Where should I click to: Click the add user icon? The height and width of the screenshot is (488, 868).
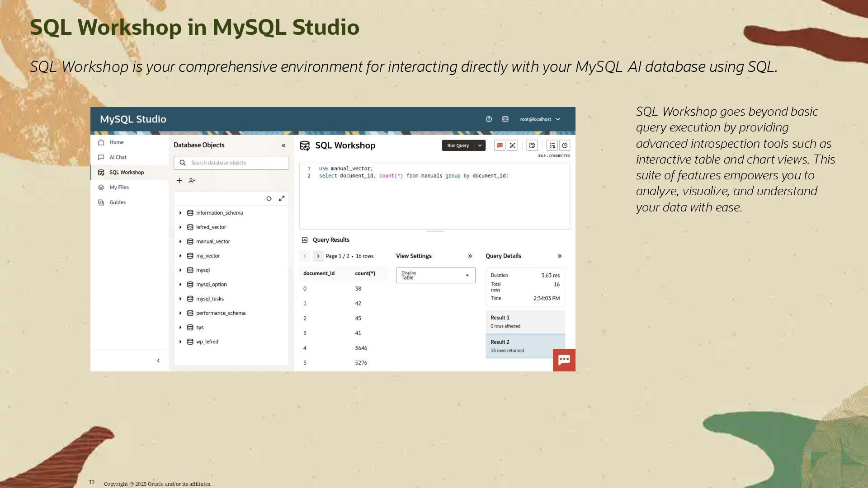(x=192, y=181)
